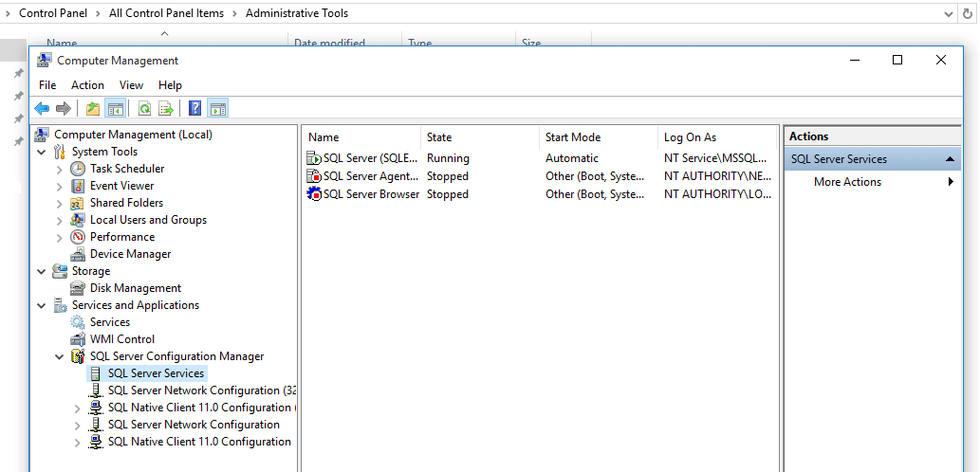980x472 pixels.
Task: Click the WMI Control icon
Action: 78,339
